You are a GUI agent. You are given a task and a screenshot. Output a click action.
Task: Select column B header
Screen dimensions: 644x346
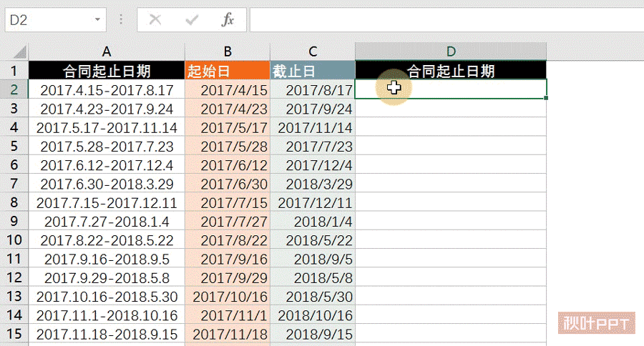(228, 51)
